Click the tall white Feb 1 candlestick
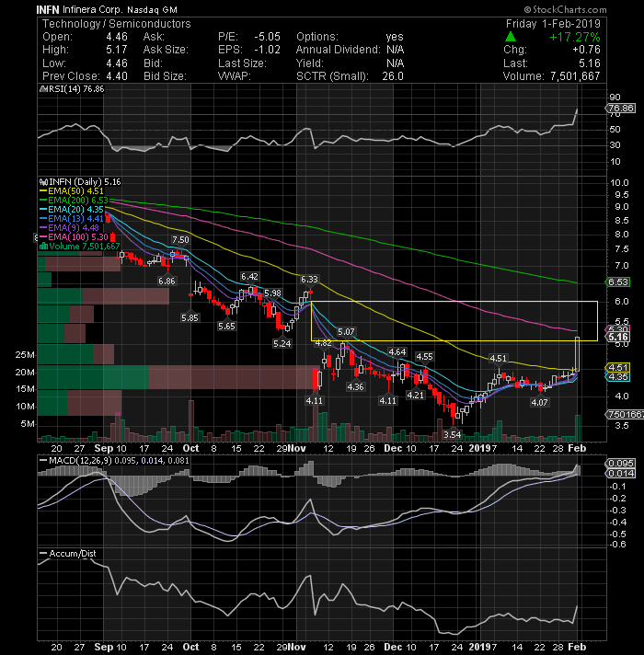This screenshot has width=644, height=655. tap(578, 354)
